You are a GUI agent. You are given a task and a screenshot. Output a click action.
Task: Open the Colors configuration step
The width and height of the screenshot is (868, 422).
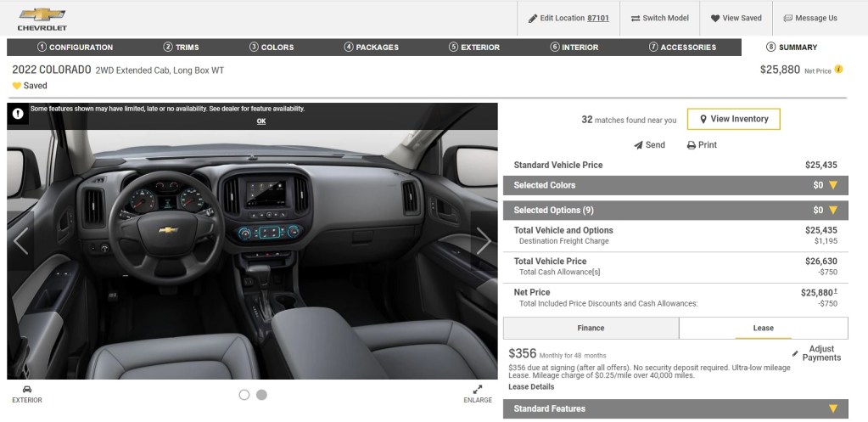(x=272, y=48)
